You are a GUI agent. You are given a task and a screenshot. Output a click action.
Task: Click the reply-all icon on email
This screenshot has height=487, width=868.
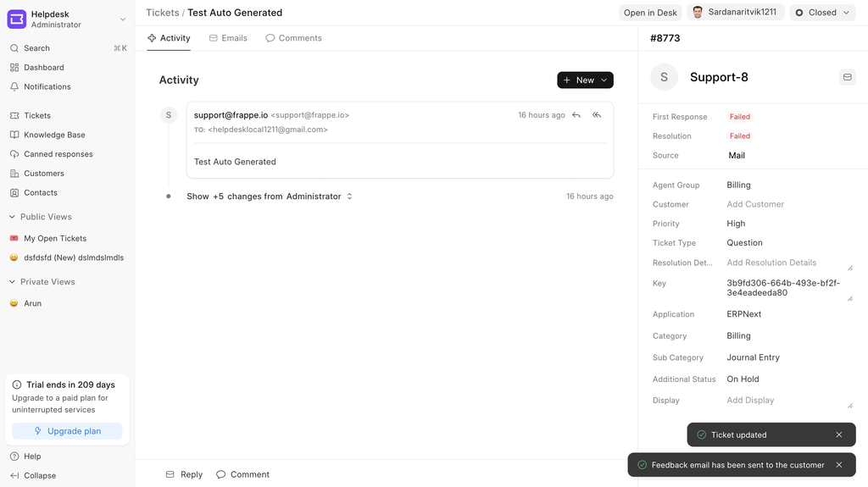coord(597,115)
